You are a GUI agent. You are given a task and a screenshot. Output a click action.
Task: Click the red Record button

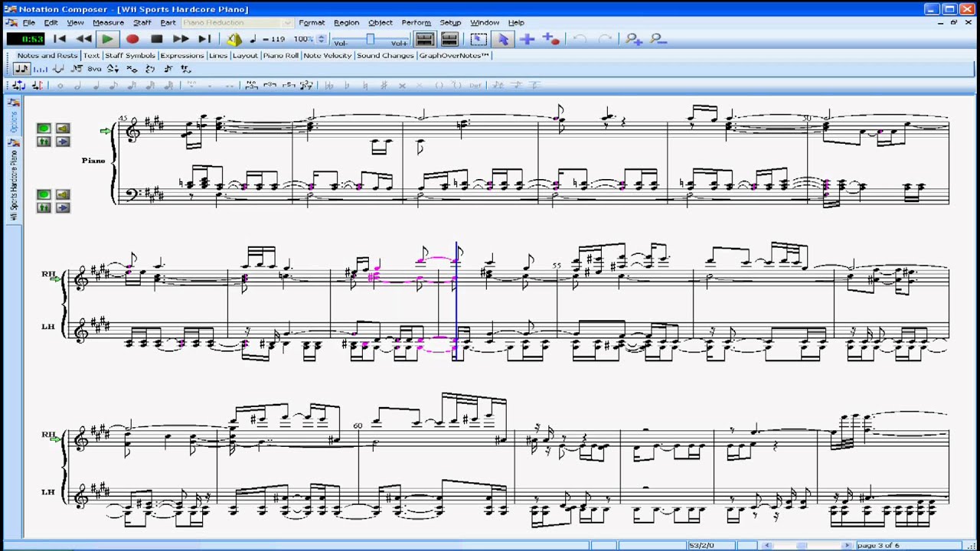point(132,39)
